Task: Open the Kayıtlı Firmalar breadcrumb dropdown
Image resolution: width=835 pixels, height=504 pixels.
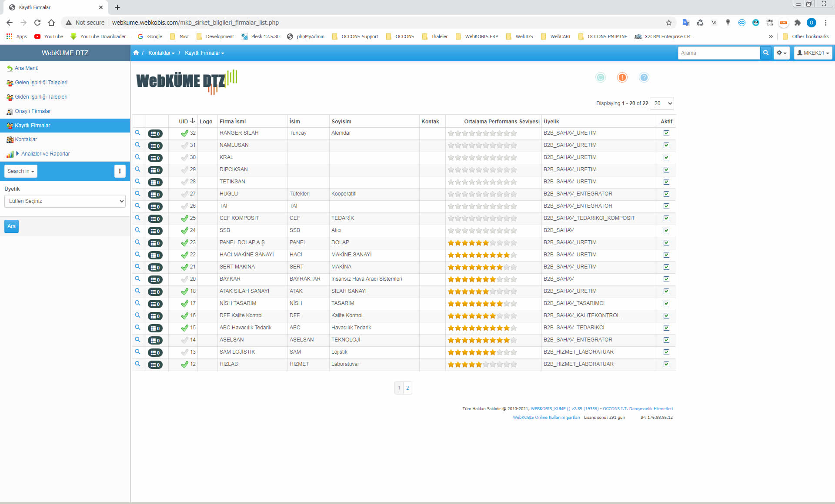Action: (x=204, y=53)
